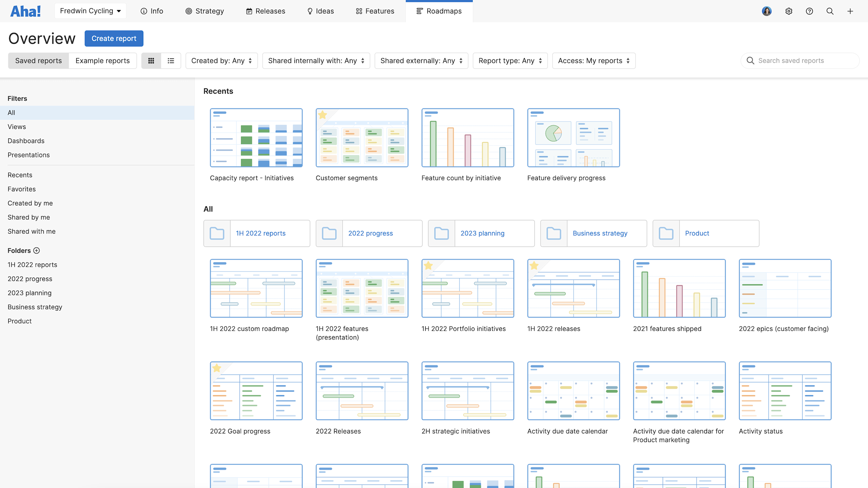Open search using the magnifier icon

[830, 11]
